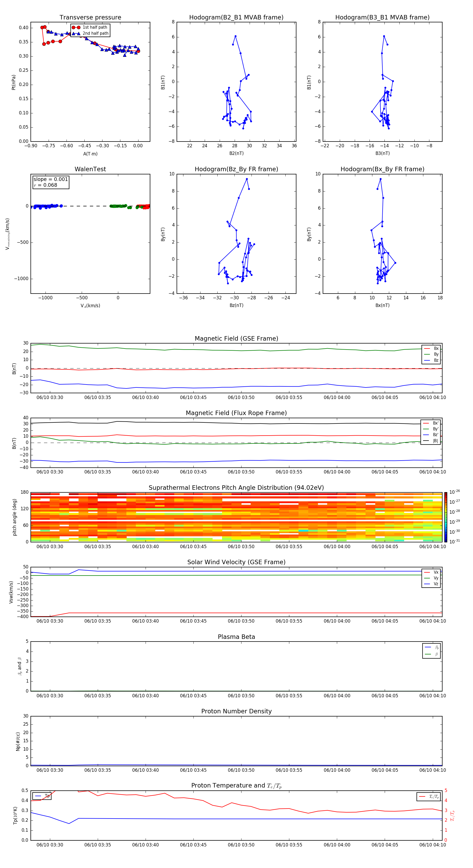Screen dimensions: 473x868
Task: Click the 'WalenTest' plot title
Action: (90, 169)
